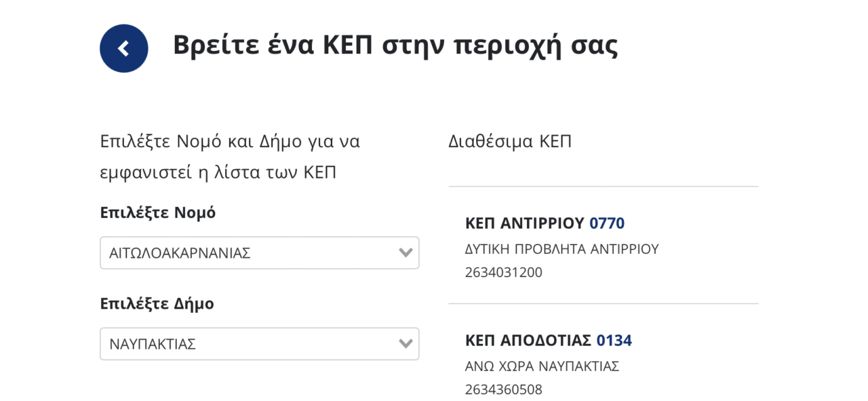This screenshot has height=401, width=868.
Task: Select the ΚΕΠ ΑΠΟΔΟΤΙΑΣ entry title
Action: 528,340
